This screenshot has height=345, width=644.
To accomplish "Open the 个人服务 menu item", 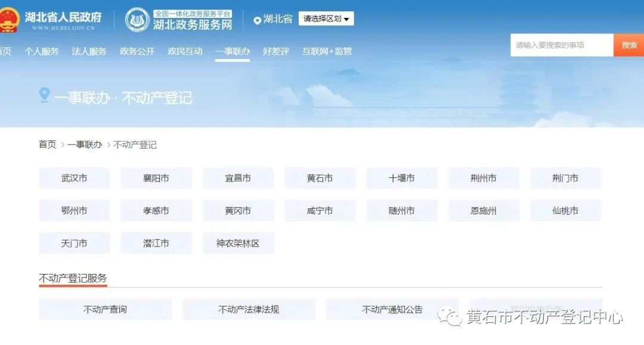I will (41, 51).
